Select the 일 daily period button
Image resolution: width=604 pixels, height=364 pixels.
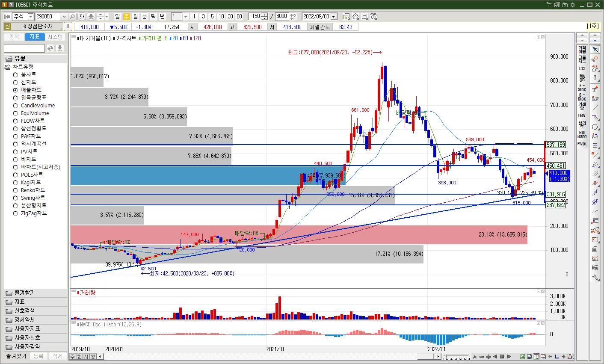click(118, 17)
